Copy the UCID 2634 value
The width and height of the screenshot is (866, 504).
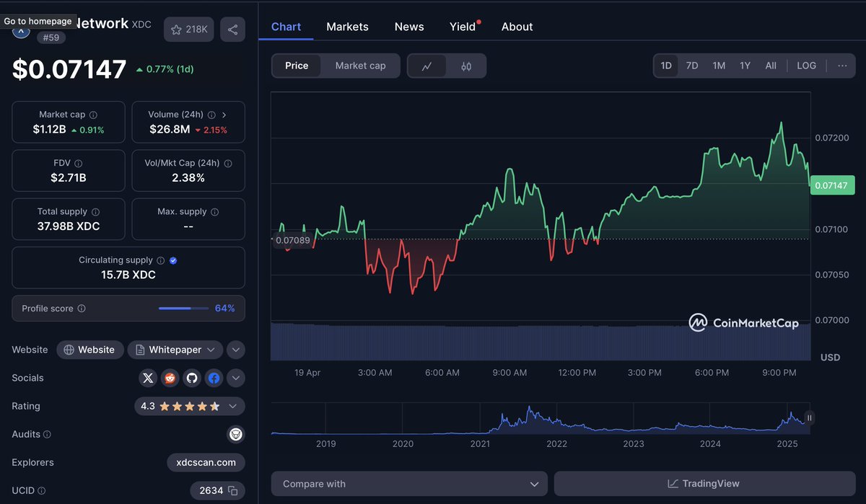pos(233,490)
